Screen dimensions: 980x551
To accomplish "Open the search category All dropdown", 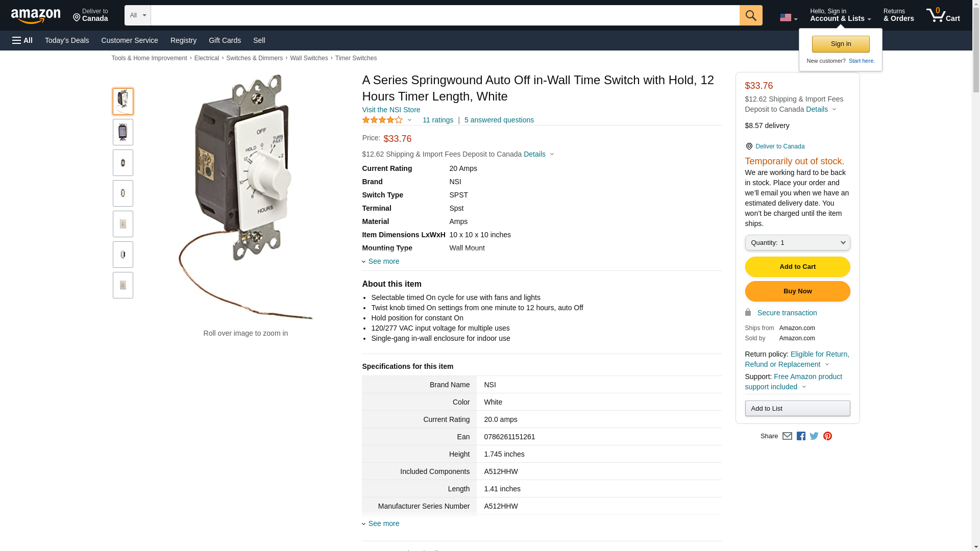I will [x=137, y=15].
